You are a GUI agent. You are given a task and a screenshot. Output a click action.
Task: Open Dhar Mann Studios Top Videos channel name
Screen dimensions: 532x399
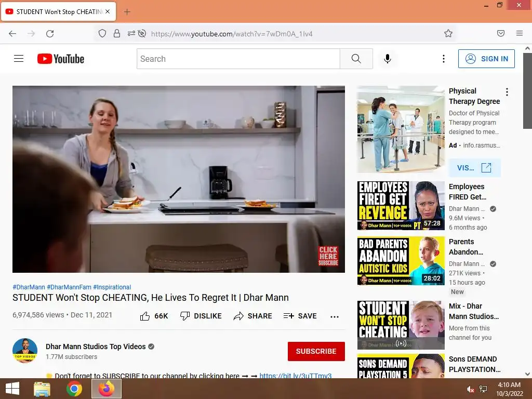coord(96,347)
